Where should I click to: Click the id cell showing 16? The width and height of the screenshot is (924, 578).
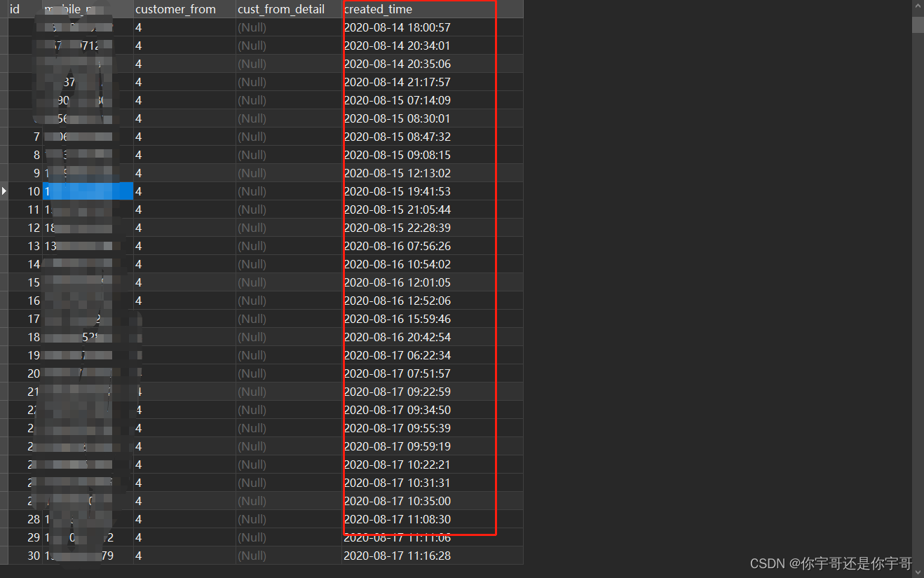[25, 301]
